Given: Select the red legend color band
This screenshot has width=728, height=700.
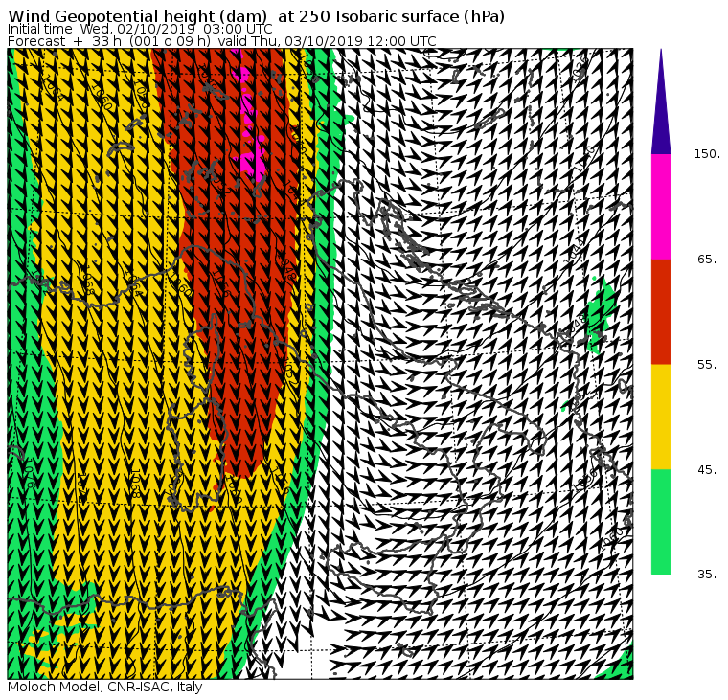Looking at the screenshot, I should click(x=661, y=311).
